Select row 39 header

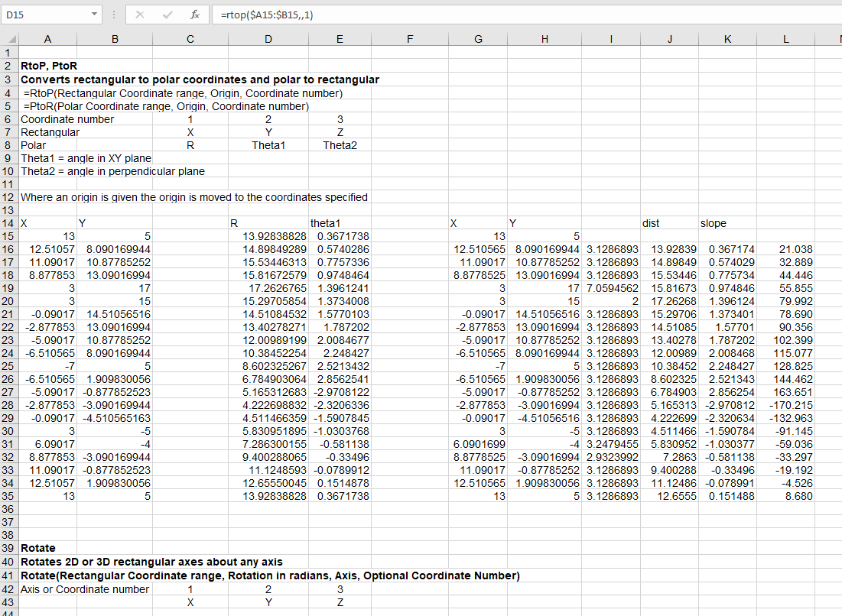point(9,548)
